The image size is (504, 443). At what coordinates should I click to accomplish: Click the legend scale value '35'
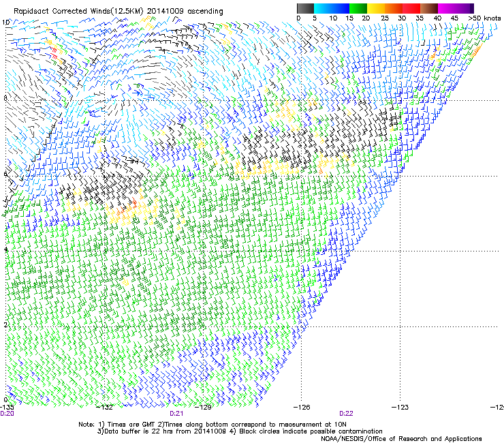point(420,18)
